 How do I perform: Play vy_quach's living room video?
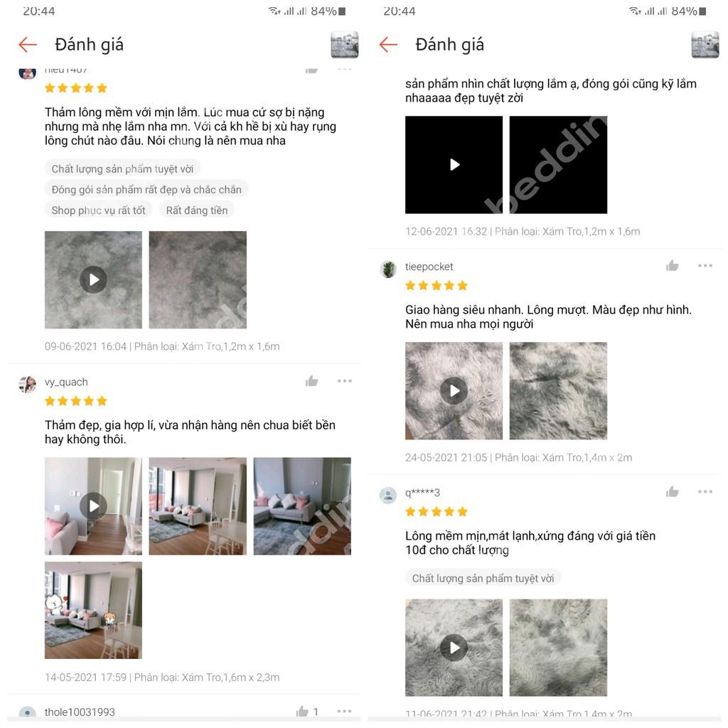pos(93,506)
